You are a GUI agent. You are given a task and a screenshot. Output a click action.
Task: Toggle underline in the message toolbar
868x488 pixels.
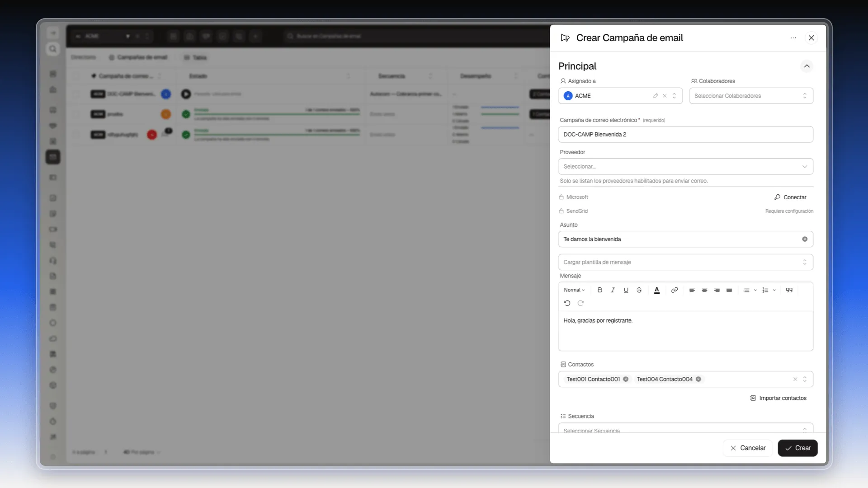626,290
